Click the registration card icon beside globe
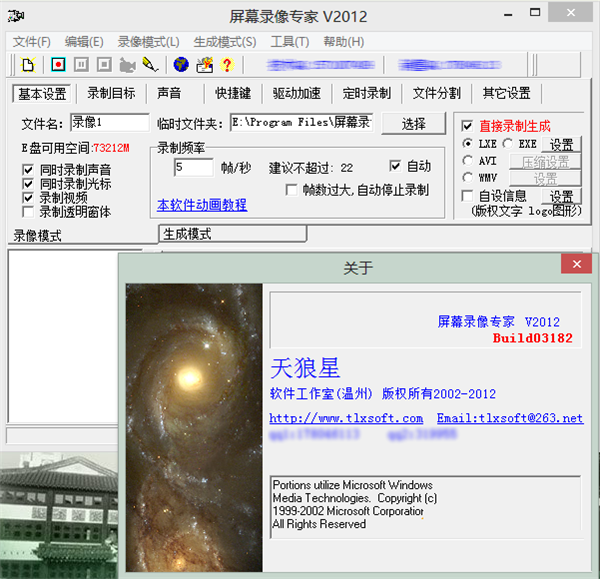The height and width of the screenshot is (579, 600). pos(204,65)
